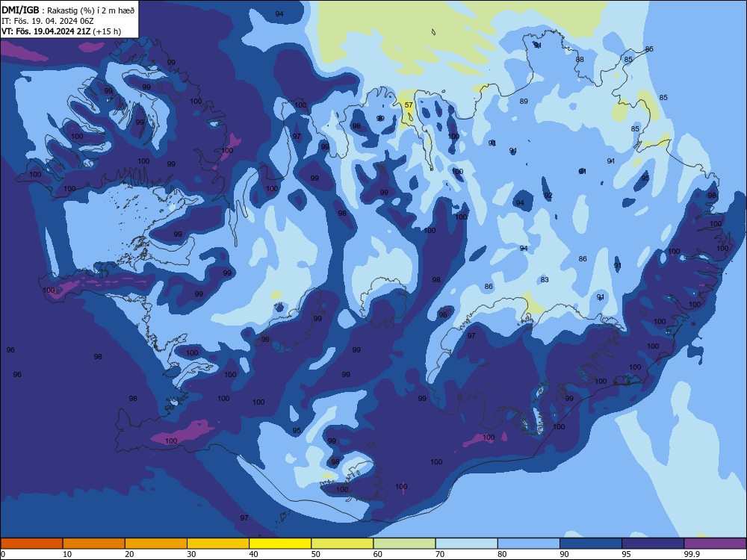Click the 'IT: Fös. 19. 04. 2024 06Z' line
Screen dimensions: 747x560
coord(48,21)
